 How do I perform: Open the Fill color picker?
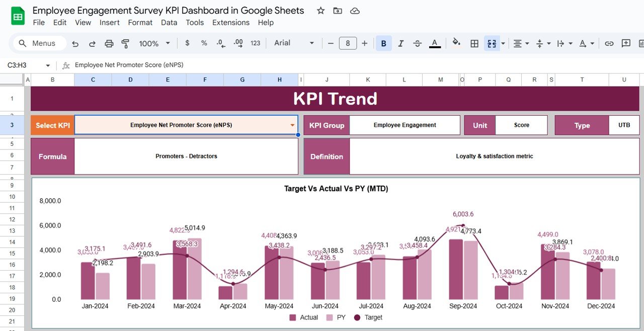457,43
